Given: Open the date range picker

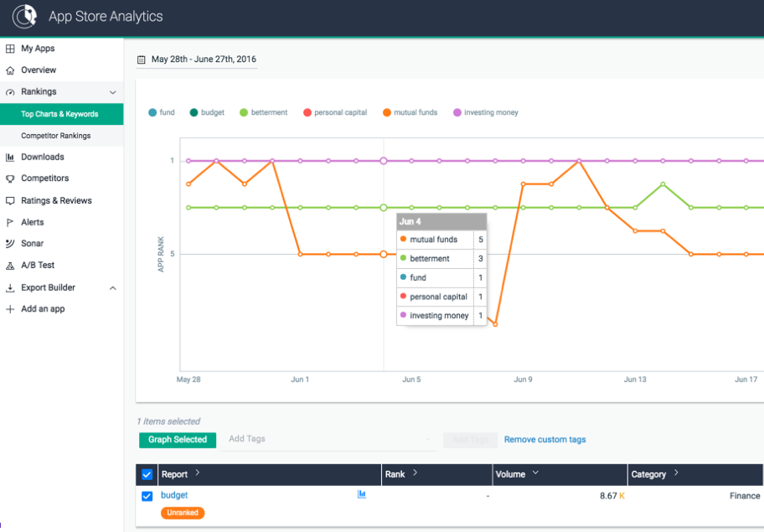Looking at the screenshot, I should point(197,59).
